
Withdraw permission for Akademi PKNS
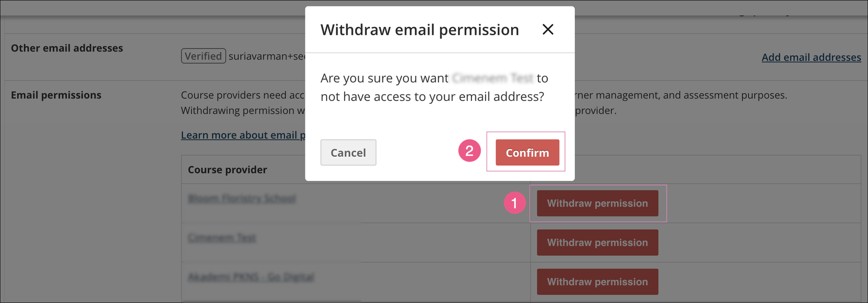tap(597, 282)
